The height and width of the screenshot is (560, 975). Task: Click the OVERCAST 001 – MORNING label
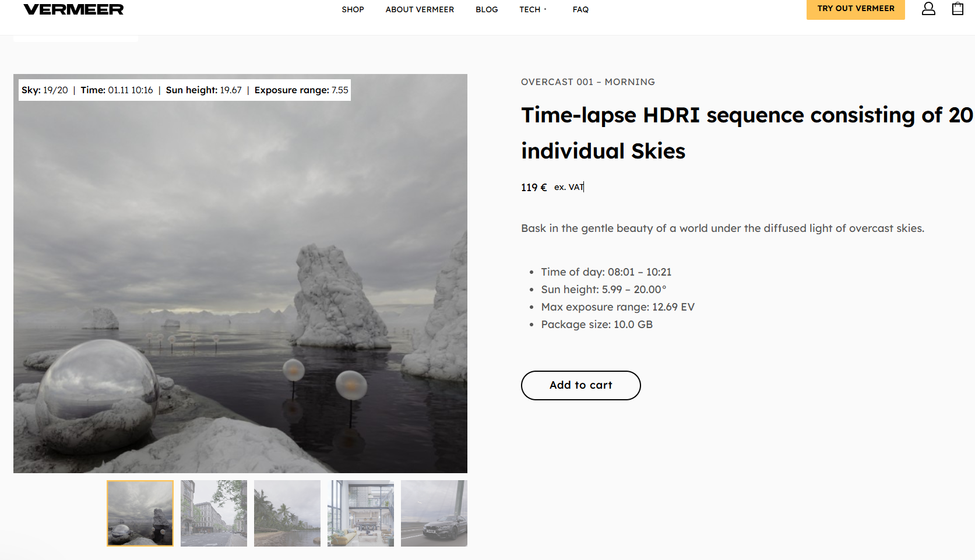click(x=587, y=82)
